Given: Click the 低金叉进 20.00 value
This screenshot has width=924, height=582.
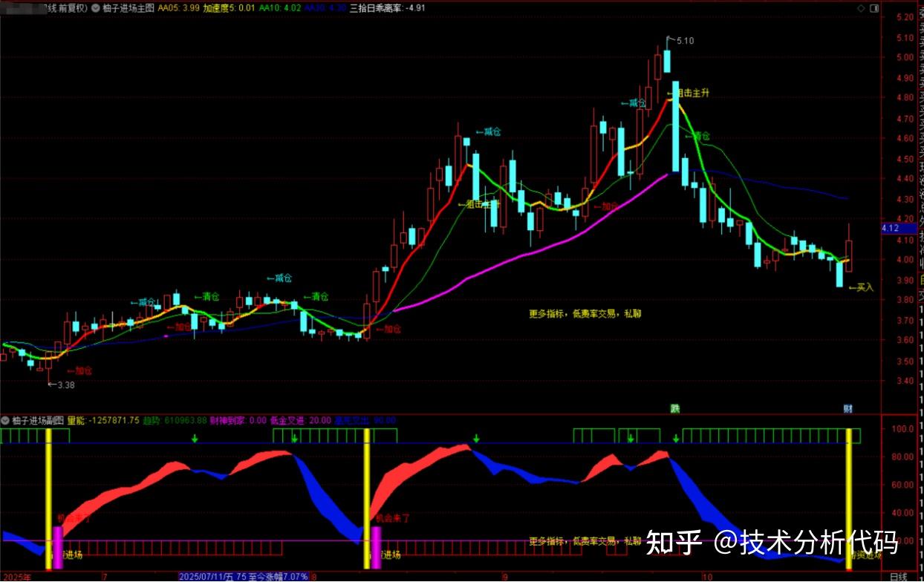Looking at the screenshot, I should click(301, 420).
